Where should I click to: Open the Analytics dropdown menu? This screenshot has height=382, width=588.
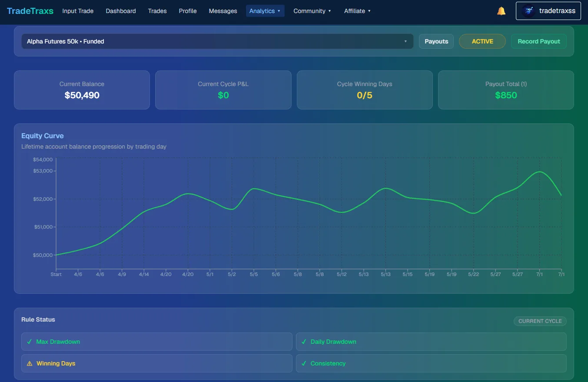pyautogui.click(x=265, y=11)
